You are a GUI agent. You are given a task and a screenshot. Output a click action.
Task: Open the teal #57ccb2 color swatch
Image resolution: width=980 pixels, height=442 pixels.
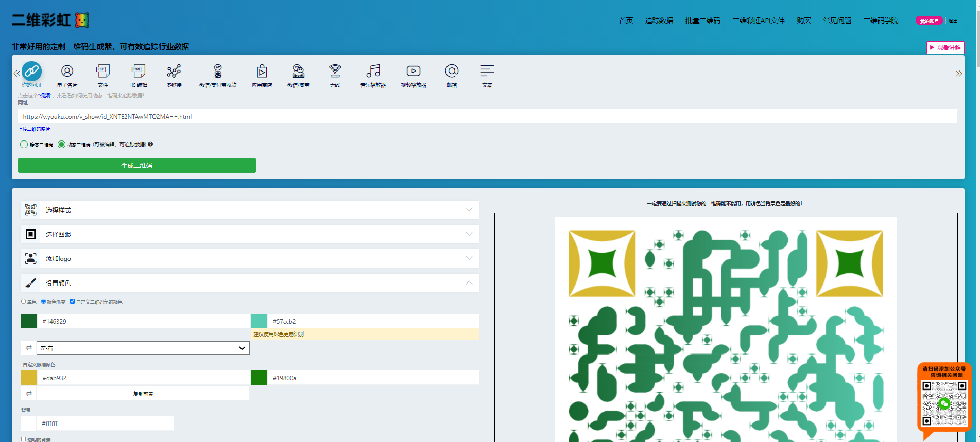[x=259, y=321]
